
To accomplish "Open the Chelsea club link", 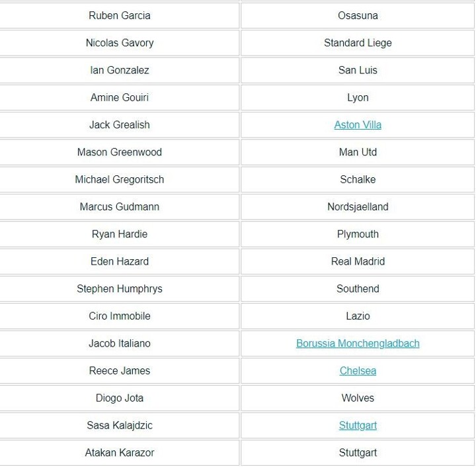I will pyautogui.click(x=358, y=371).
